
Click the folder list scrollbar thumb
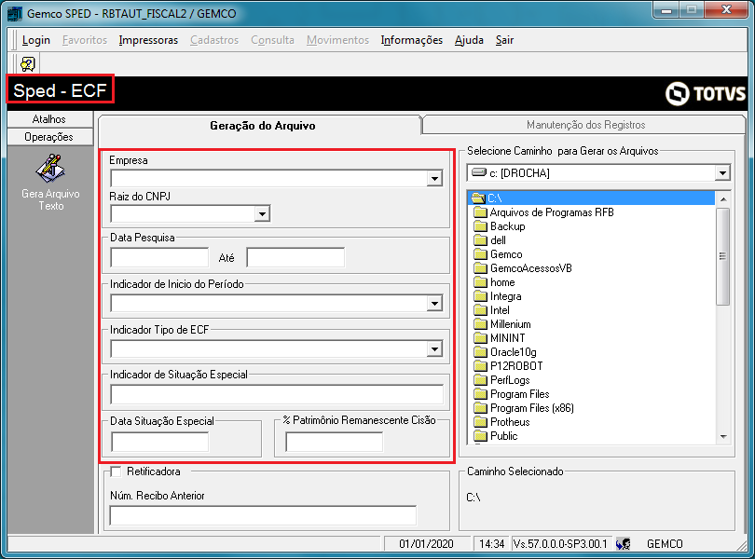(x=722, y=256)
